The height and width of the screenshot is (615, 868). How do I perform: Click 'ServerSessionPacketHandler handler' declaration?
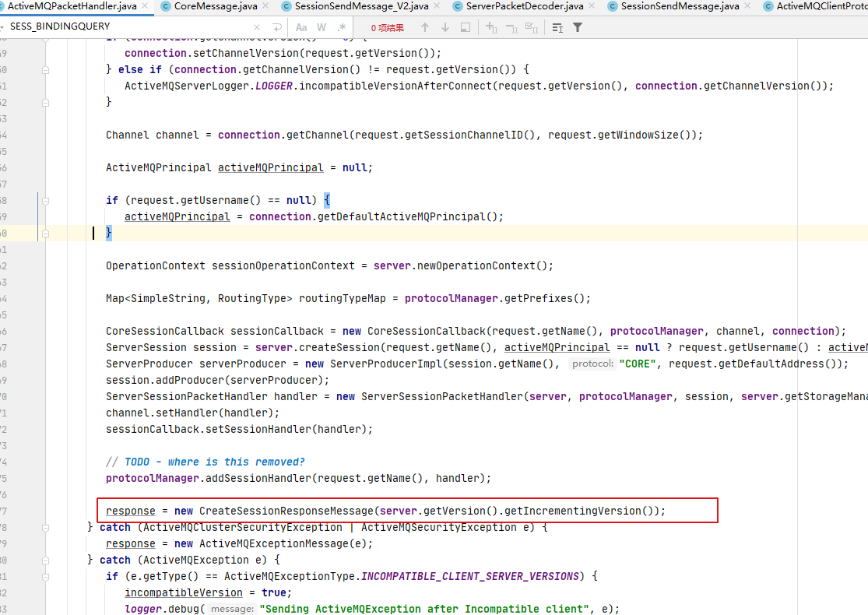click(212, 396)
